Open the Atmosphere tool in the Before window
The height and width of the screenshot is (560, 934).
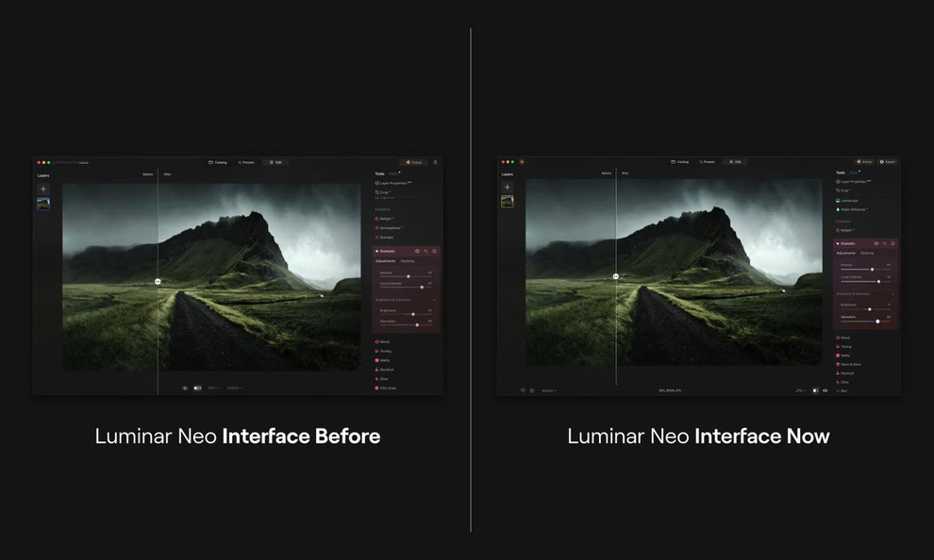[389, 228]
